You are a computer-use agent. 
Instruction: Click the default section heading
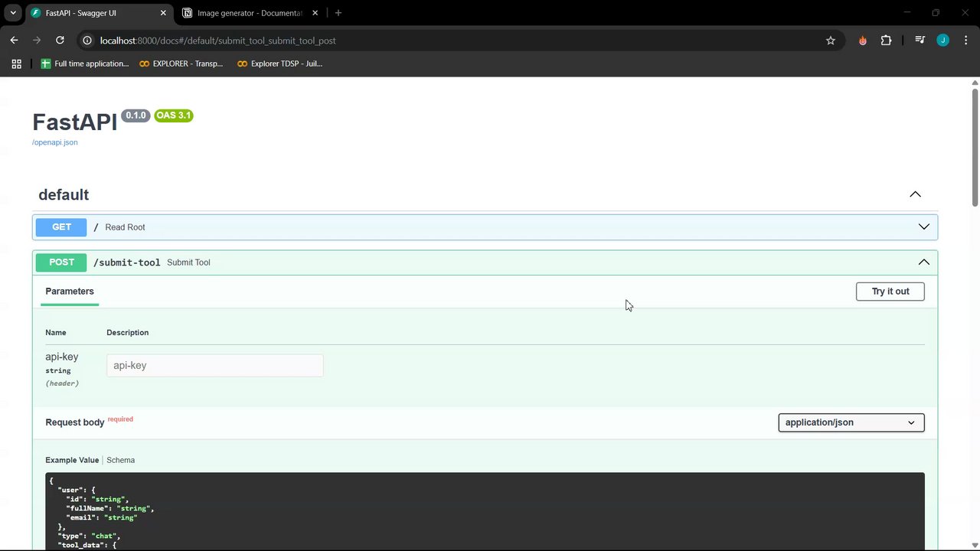64,195
